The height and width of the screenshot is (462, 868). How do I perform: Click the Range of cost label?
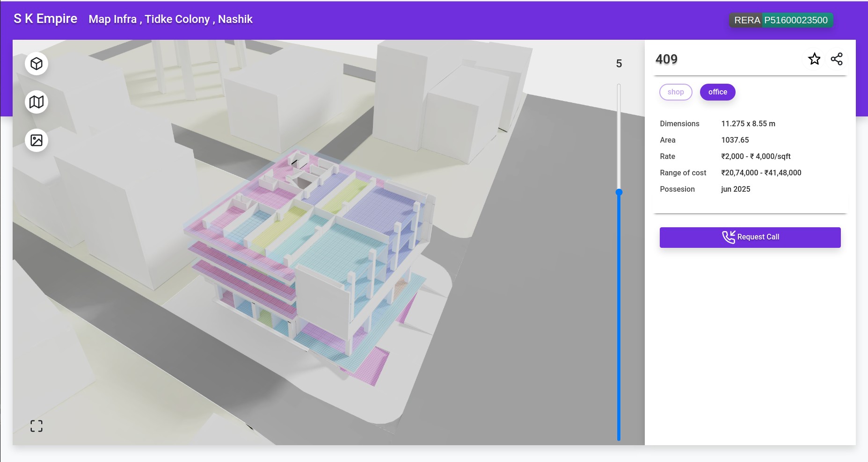683,173
